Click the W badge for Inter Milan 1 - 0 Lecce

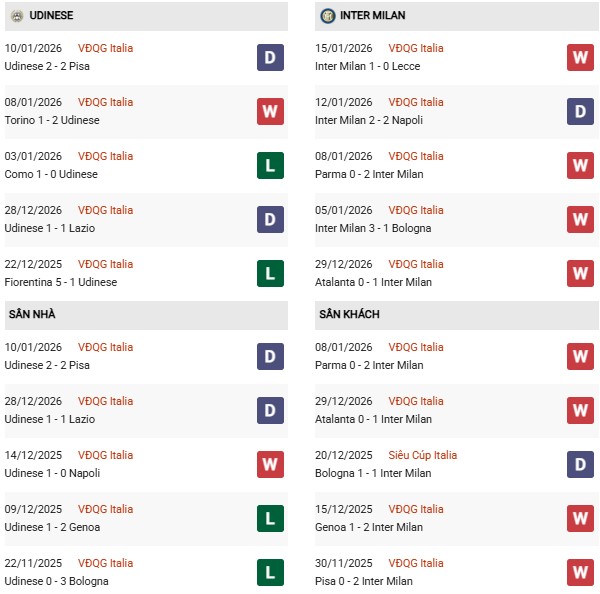pyautogui.click(x=580, y=57)
